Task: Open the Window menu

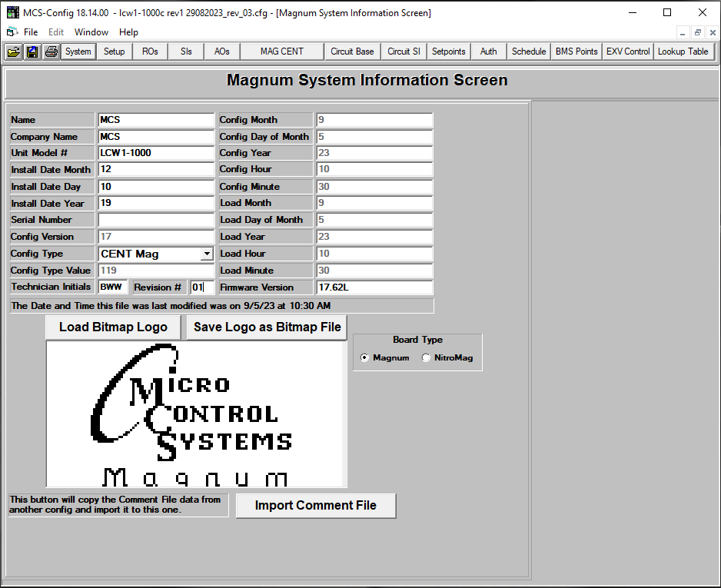Action: tap(91, 32)
